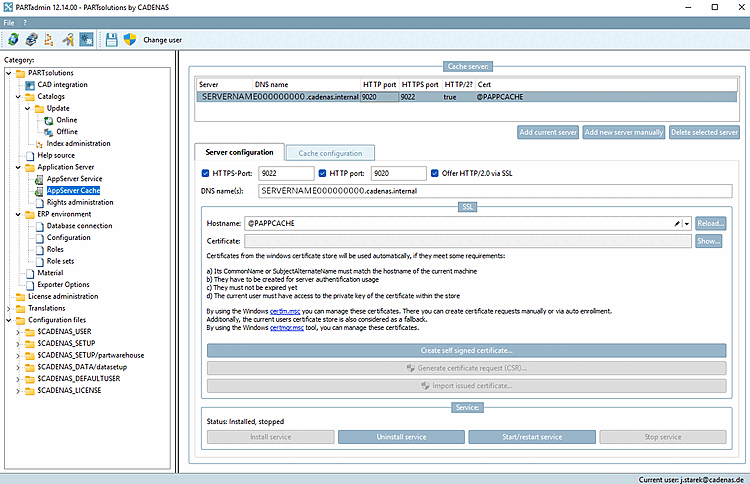Collapse the Configuration files node

(9, 320)
